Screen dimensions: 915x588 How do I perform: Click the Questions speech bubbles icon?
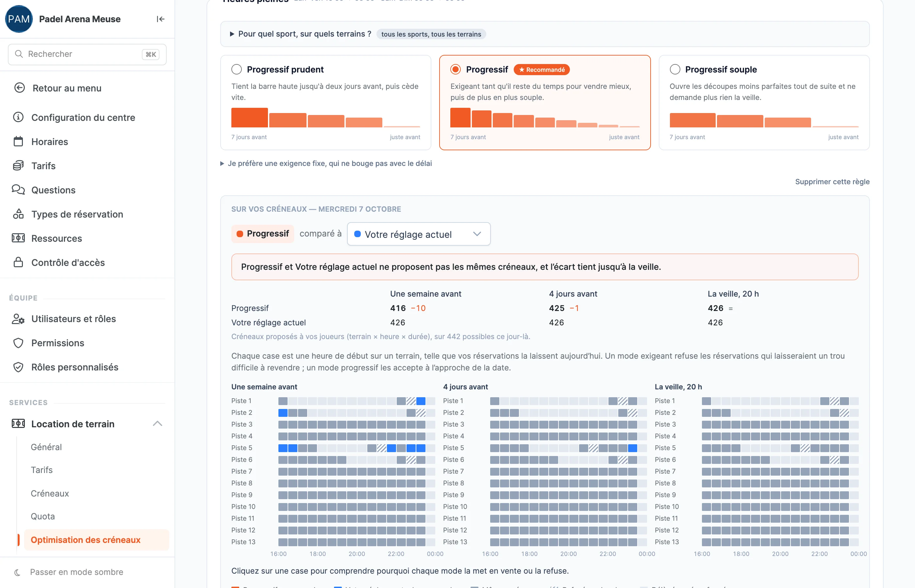click(x=18, y=190)
